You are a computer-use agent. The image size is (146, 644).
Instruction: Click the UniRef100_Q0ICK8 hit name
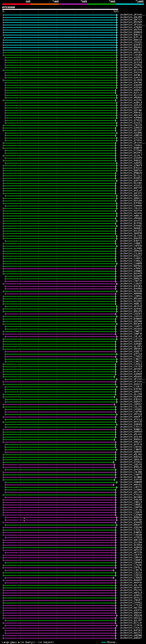[x=131, y=63]
